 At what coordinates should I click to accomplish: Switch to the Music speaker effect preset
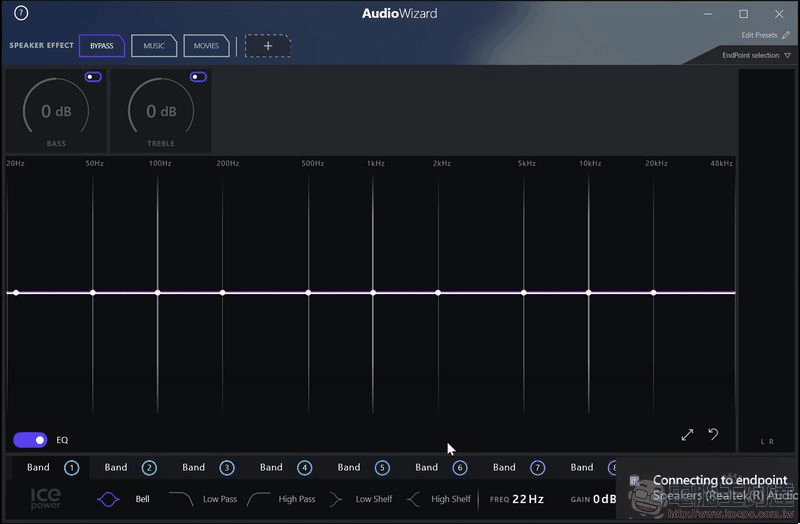[x=154, y=46]
